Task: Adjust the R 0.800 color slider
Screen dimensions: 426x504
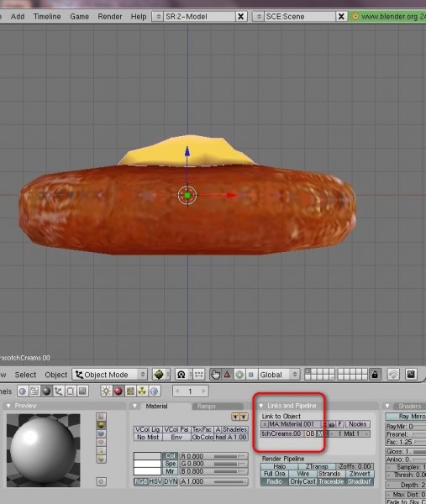Action: pyautogui.click(x=213, y=456)
